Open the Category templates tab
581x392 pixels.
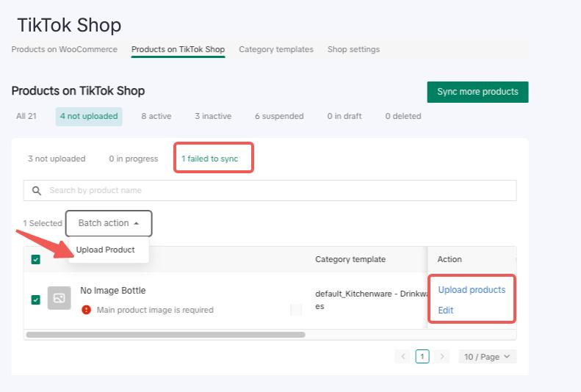(276, 50)
